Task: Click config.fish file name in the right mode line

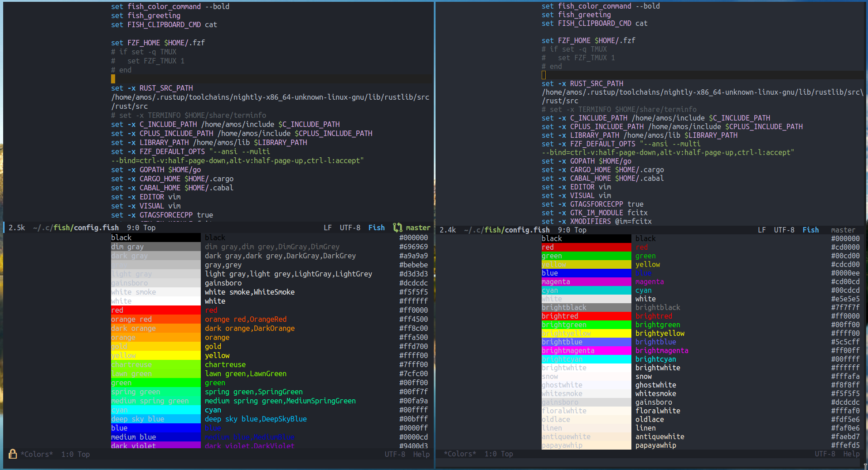Action: [x=527, y=230]
